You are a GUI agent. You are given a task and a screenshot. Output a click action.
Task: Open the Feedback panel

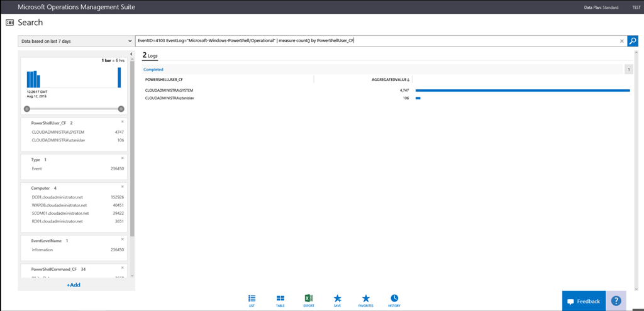[x=584, y=301]
